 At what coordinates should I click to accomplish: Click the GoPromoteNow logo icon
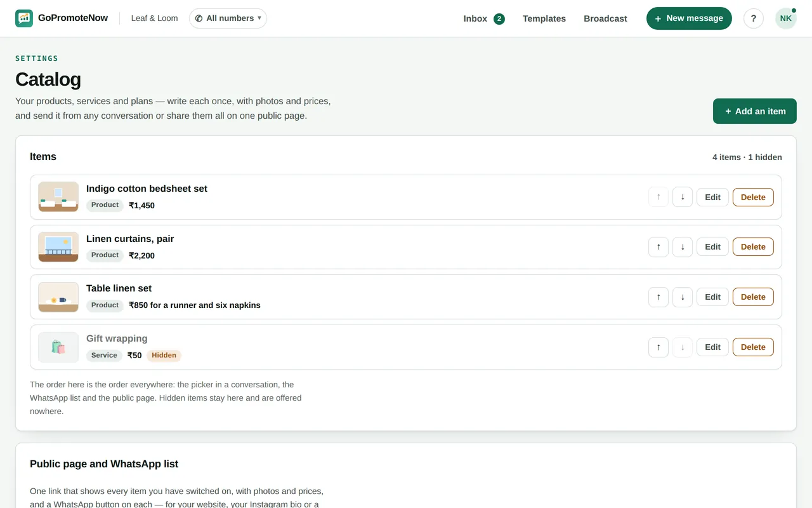24,18
